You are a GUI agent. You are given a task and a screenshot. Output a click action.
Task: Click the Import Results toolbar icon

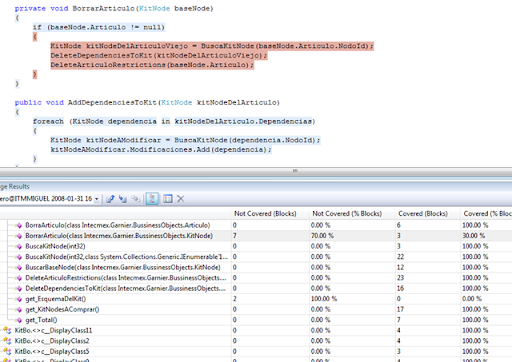click(x=123, y=199)
